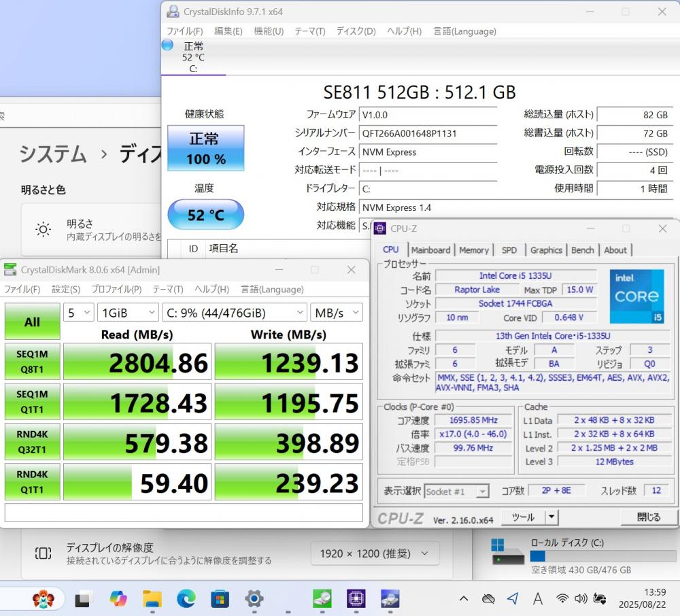Switch to CPU-Z via its taskbar icon

[x=356, y=598]
